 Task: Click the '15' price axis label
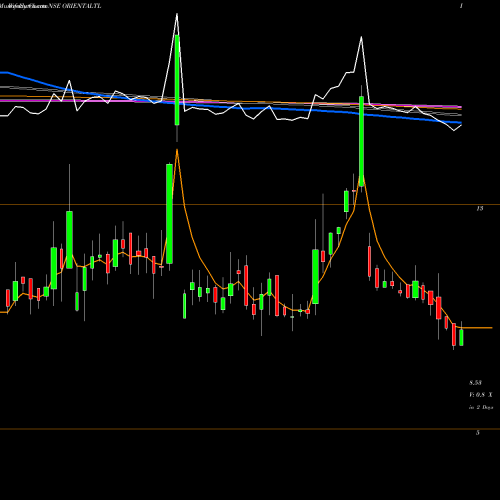[479, 208]
